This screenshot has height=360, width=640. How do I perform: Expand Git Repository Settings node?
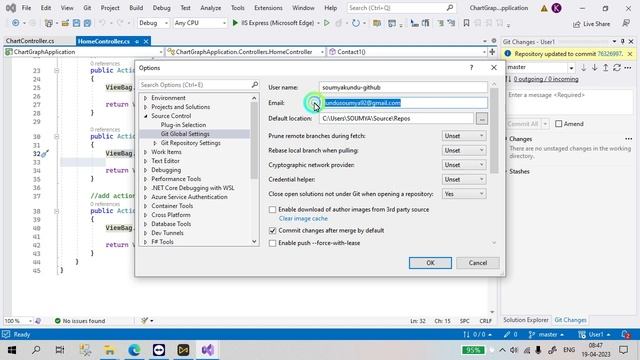(x=155, y=143)
